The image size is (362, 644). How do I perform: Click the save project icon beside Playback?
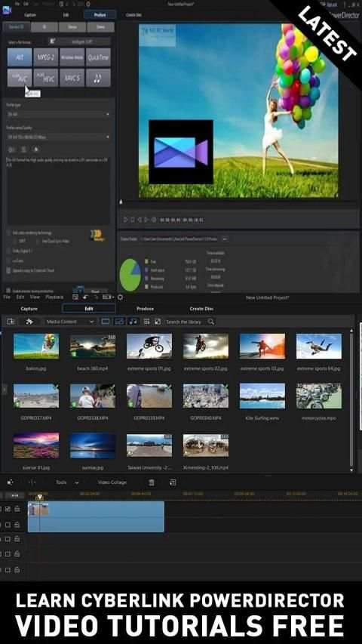75,297
